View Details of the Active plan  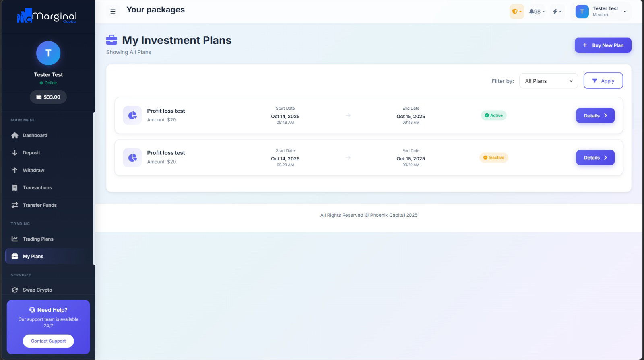click(x=595, y=116)
